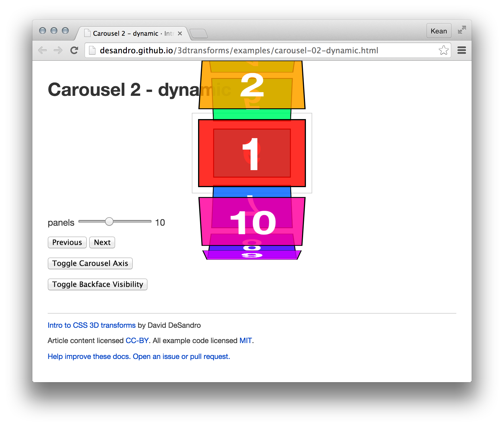Open the Kean profile menu
The height and width of the screenshot is (427, 504).
click(x=439, y=31)
